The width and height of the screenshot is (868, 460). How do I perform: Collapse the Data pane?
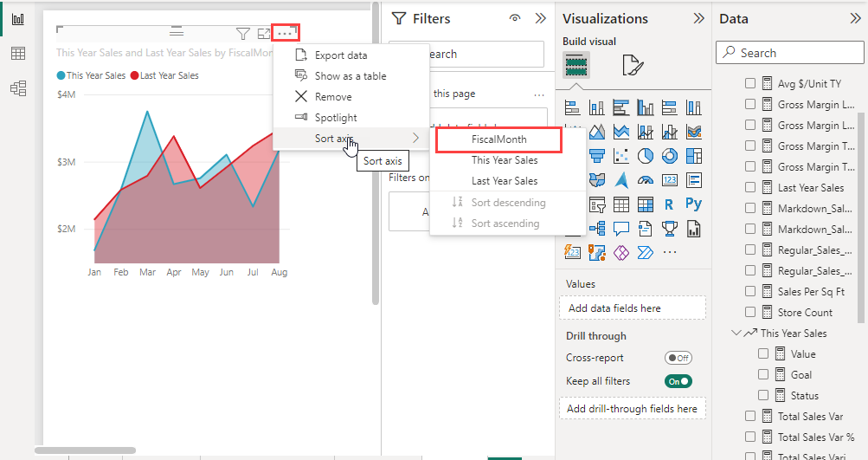click(x=855, y=18)
